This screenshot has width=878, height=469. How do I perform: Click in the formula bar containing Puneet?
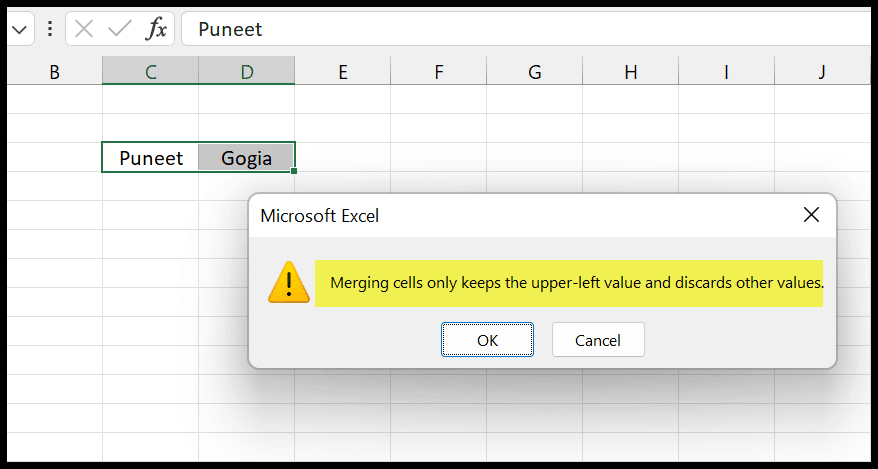tap(526, 29)
